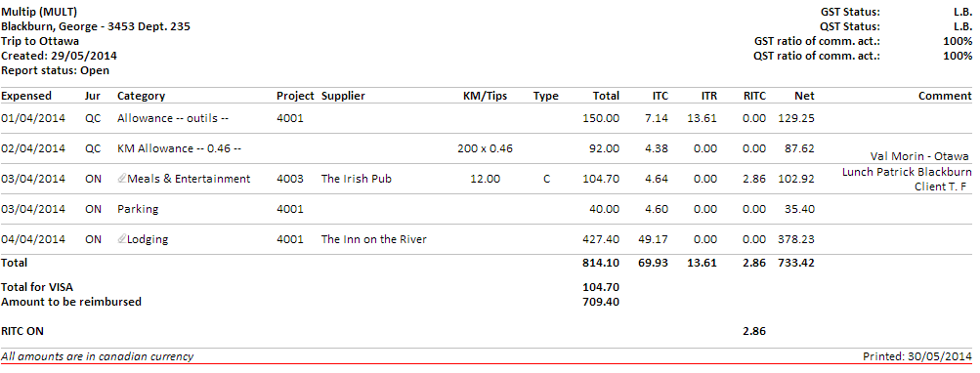Click supplier The Inn on the River
The image size is (980, 373).
click(x=374, y=239)
